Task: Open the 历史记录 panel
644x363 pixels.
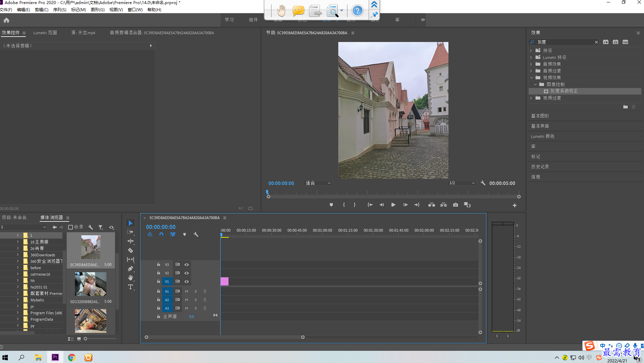Action: coord(540,167)
